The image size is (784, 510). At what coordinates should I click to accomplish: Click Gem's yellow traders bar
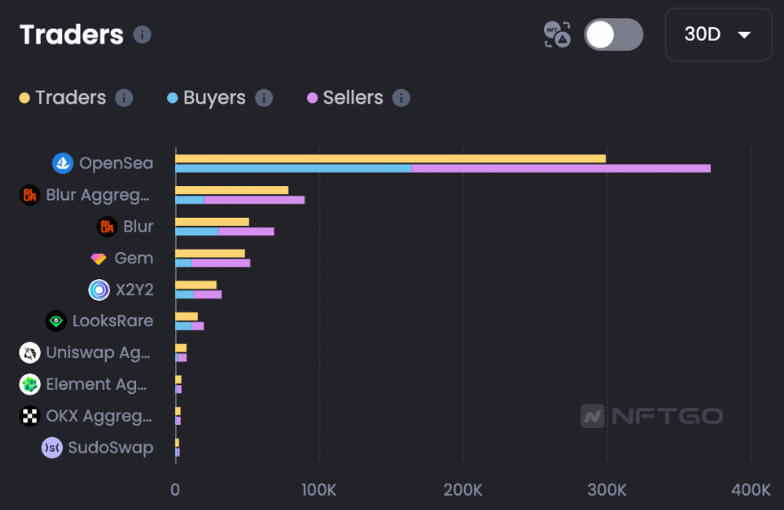pos(210,253)
